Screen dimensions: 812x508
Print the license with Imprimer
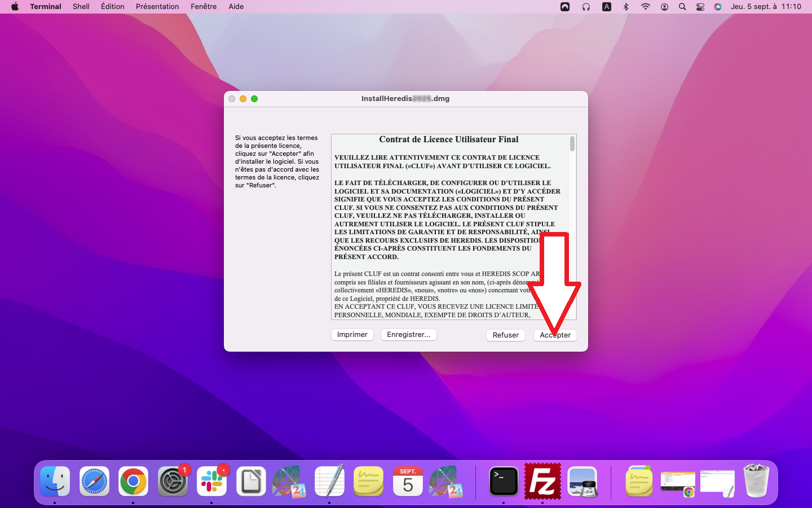tap(352, 335)
